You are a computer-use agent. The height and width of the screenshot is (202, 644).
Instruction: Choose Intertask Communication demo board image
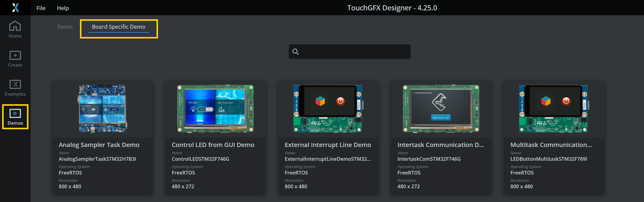click(441, 108)
